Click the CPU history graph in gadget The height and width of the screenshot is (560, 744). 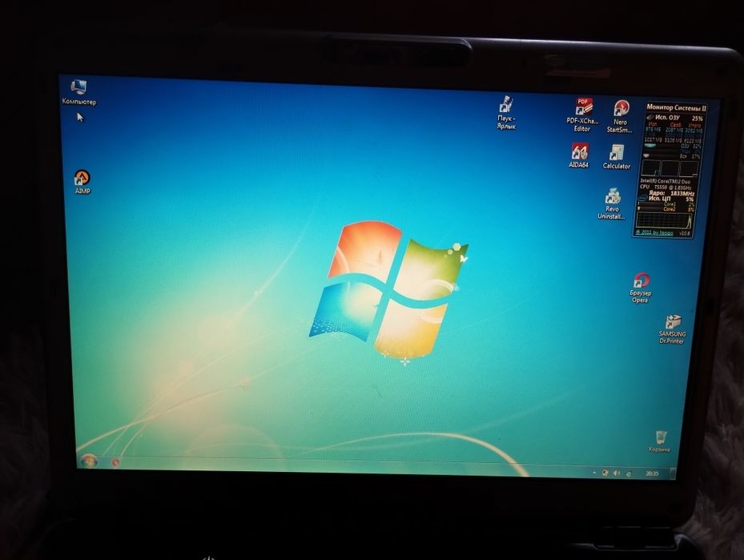664,220
